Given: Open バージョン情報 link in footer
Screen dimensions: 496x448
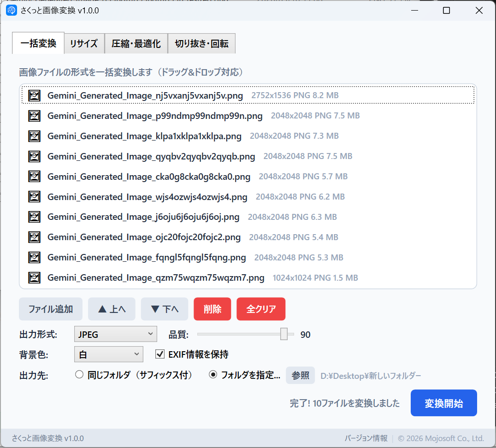Looking at the screenshot, I should (x=366, y=438).
